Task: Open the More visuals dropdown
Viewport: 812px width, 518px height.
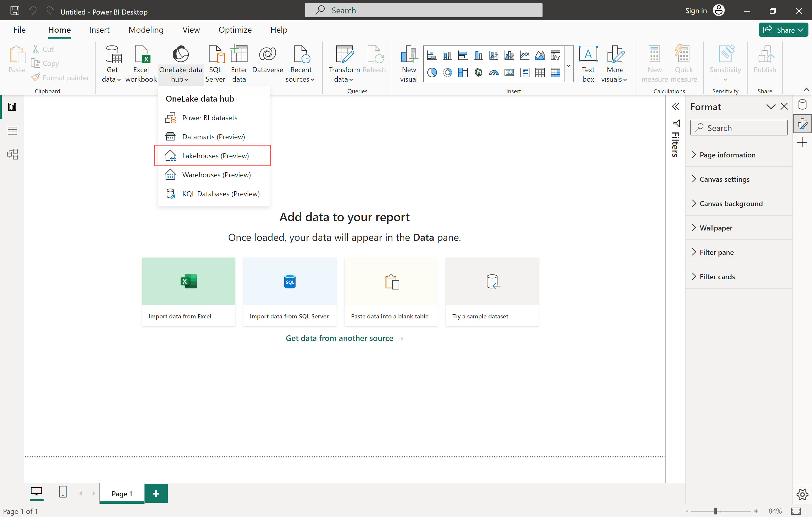Action: [614, 64]
